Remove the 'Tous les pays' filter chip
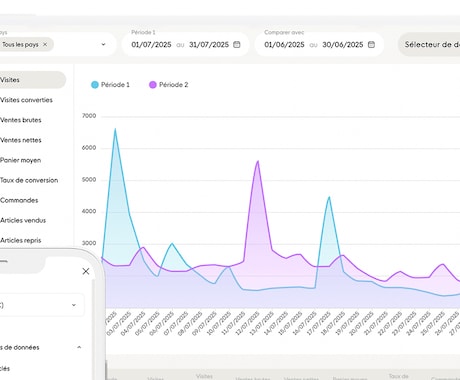 (45, 44)
